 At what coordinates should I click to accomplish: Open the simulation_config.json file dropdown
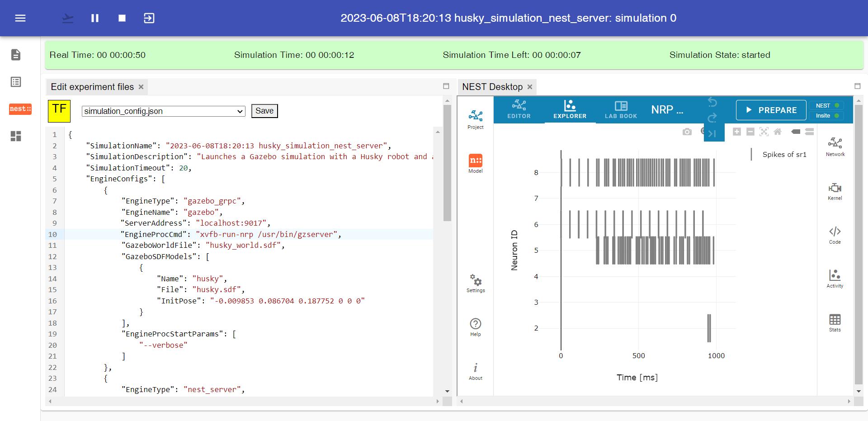tap(163, 111)
